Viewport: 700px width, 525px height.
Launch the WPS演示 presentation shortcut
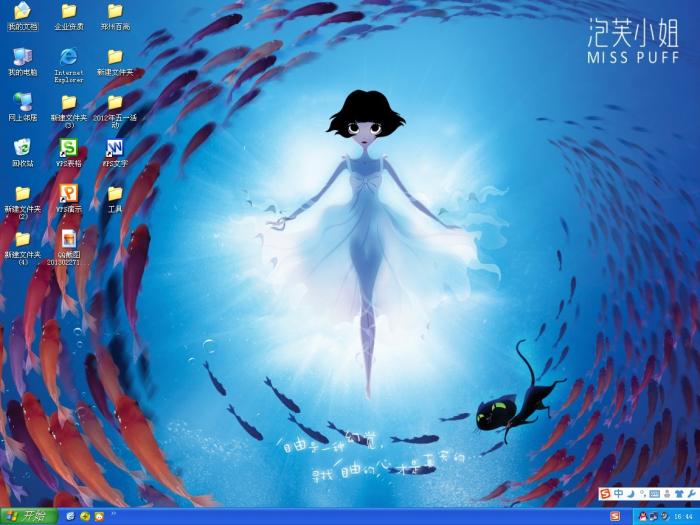click(69, 199)
